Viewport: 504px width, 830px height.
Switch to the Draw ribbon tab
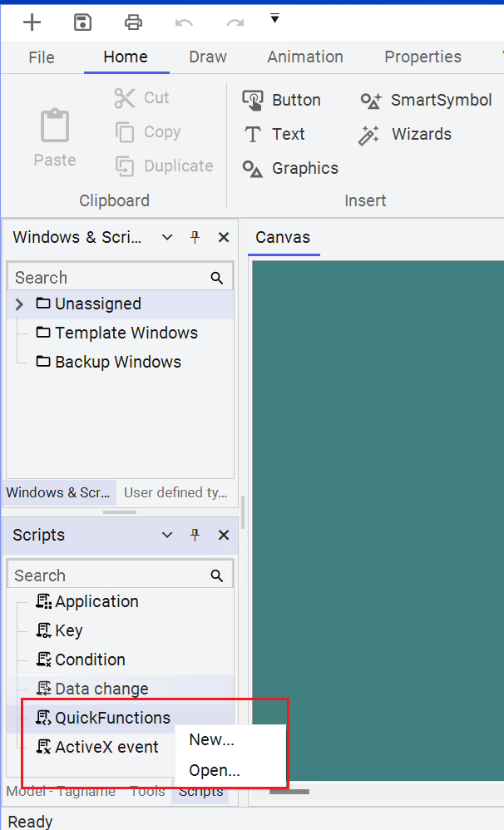pos(208,57)
